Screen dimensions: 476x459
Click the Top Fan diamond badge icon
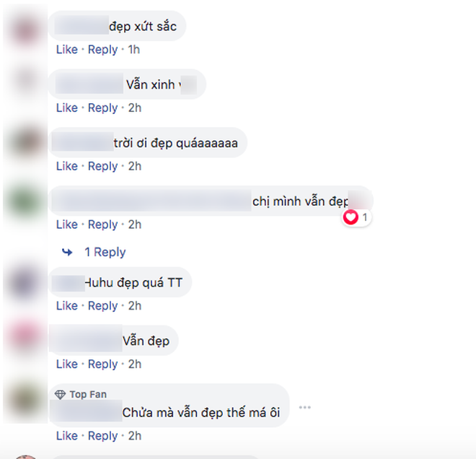tap(60, 394)
